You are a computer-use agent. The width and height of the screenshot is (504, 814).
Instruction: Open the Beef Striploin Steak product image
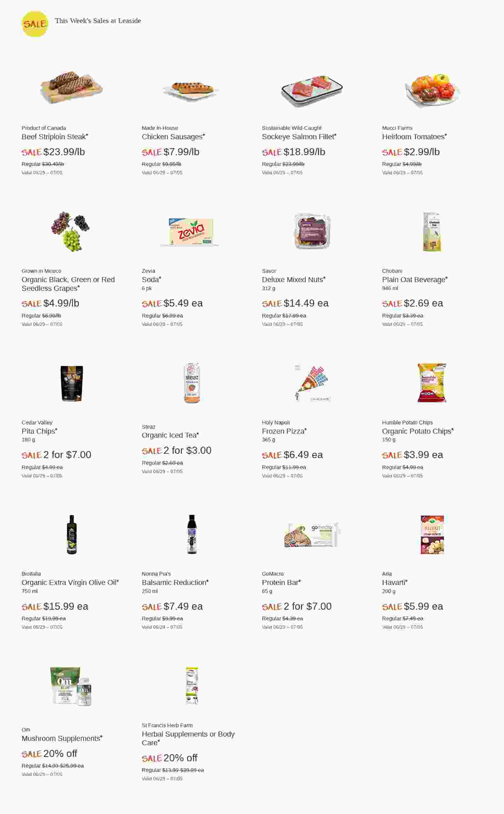tap(71, 88)
